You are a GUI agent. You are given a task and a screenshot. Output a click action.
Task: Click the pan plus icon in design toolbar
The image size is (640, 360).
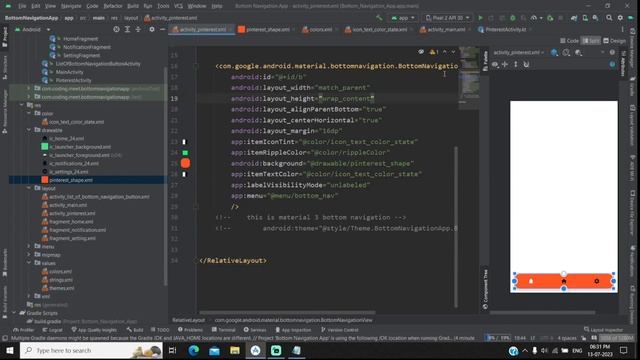(505, 64)
